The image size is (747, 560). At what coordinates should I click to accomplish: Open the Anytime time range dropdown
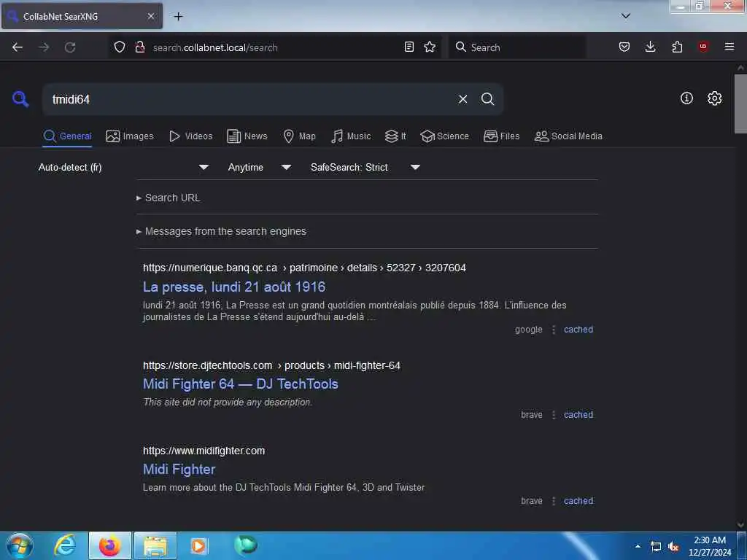pos(259,167)
